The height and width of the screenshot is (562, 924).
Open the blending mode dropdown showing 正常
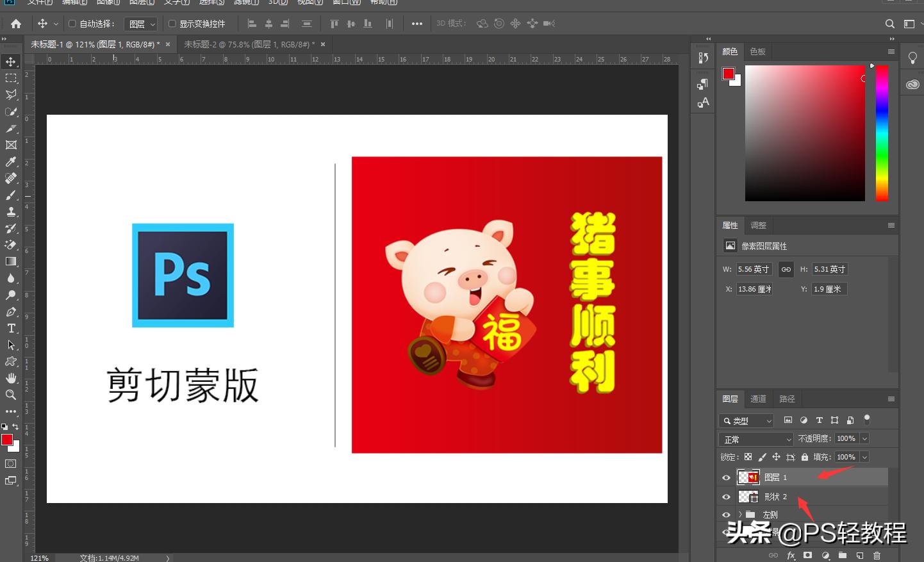(x=755, y=438)
